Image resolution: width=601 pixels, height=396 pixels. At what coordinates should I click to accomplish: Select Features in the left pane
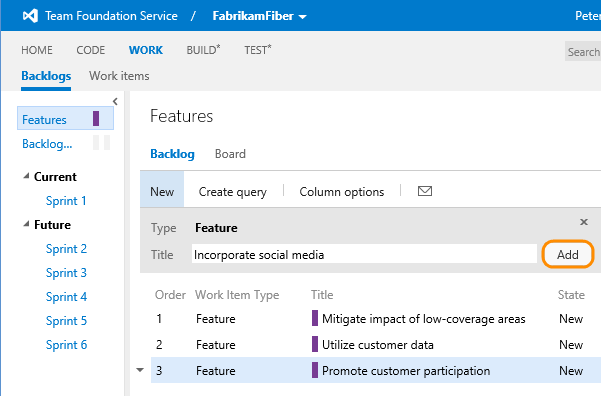[66, 119]
